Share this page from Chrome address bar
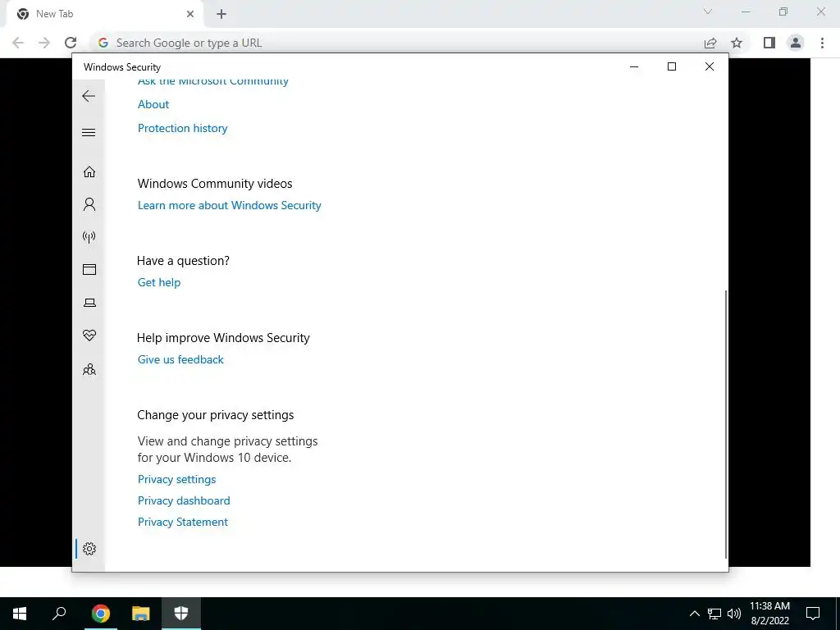840x630 pixels. click(x=710, y=43)
